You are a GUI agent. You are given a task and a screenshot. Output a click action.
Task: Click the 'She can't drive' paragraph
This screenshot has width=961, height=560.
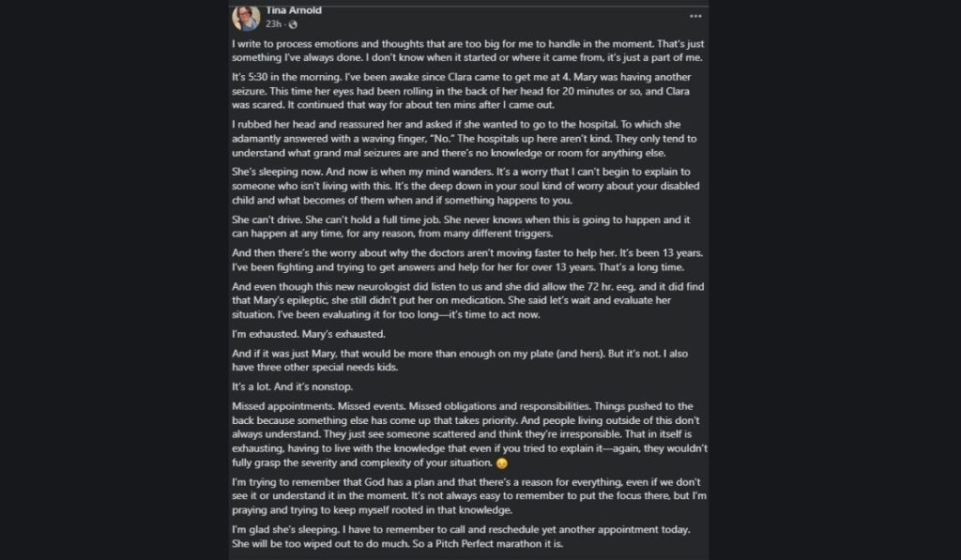[x=461, y=226]
